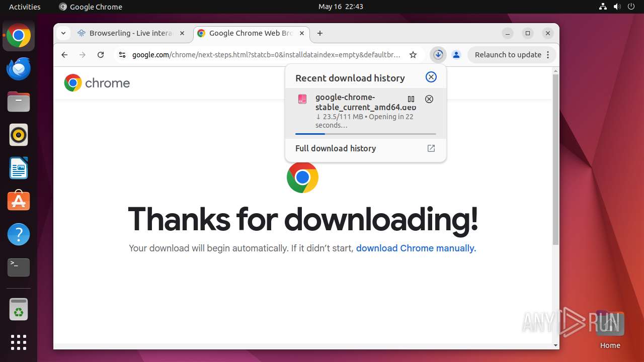The image size is (644, 362).
Task: Open Files manager from the dock
Action: pyautogui.click(x=19, y=102)
